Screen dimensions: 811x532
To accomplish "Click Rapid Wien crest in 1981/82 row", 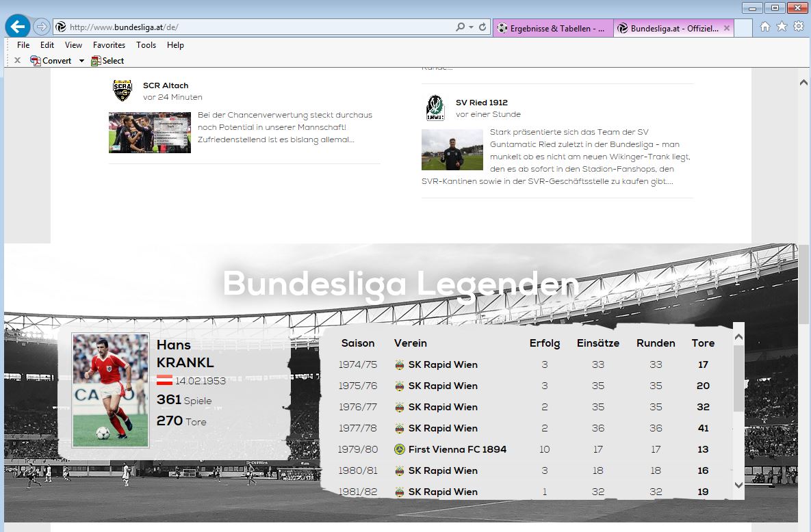I will [399, 492].
